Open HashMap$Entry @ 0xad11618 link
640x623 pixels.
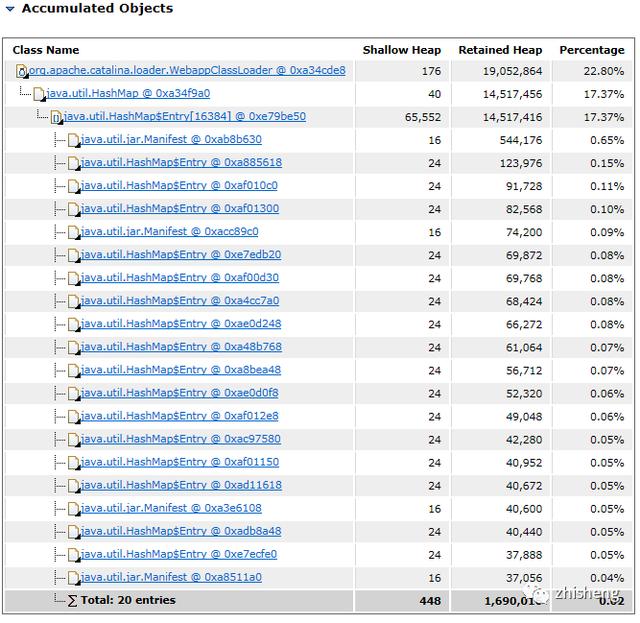pyautogui.click(x=181, y=485)
